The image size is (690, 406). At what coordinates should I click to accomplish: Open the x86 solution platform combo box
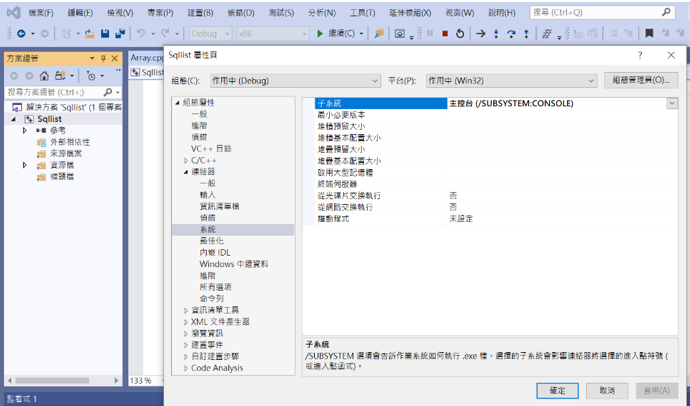pyautogui.click(x=272, y=33)
